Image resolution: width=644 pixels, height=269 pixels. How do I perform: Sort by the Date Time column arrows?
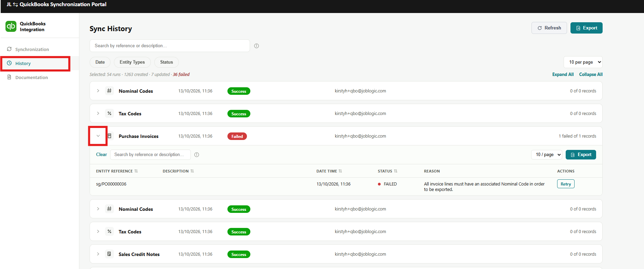click(x=340, y=171)
